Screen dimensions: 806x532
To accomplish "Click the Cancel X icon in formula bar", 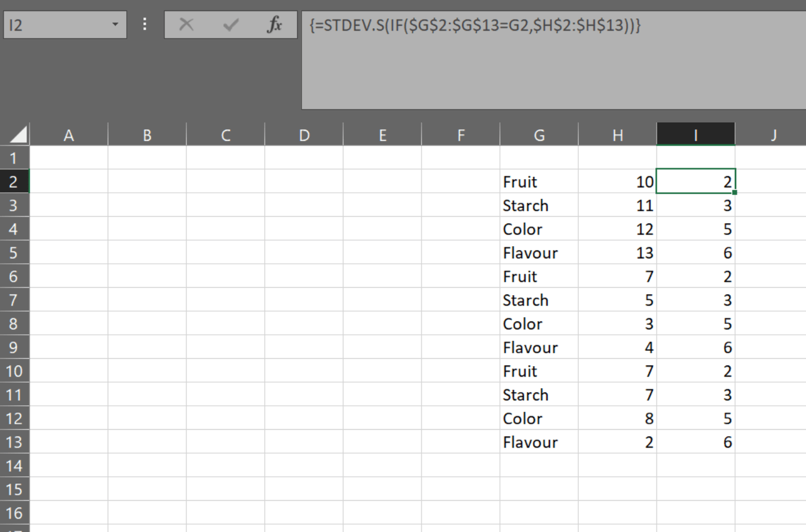I will [x=186, y=25].
